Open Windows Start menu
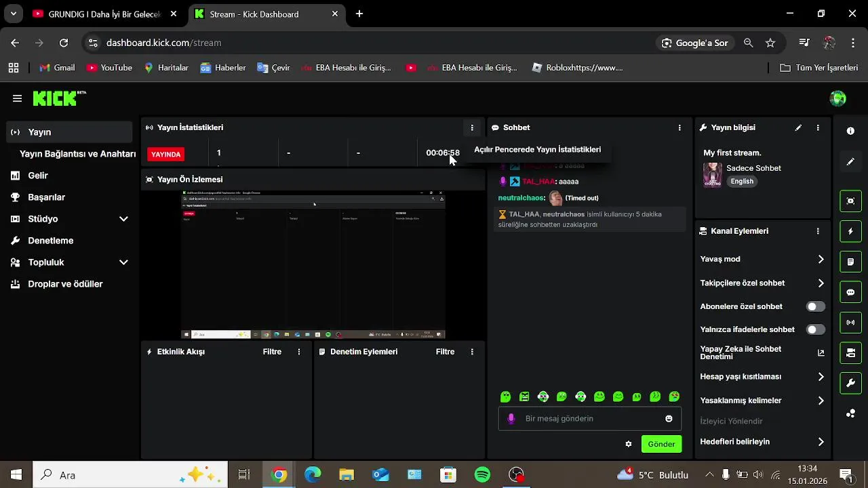Image resolution: width=868 pixels, height=488 pixels. coord(16,474)
